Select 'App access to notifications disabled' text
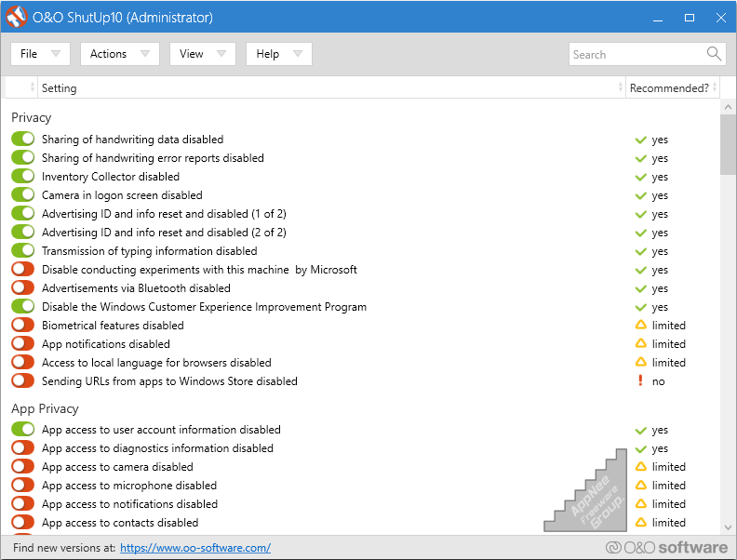The width and height of the screenshot is (737, 560). click(x=129, y=504)
